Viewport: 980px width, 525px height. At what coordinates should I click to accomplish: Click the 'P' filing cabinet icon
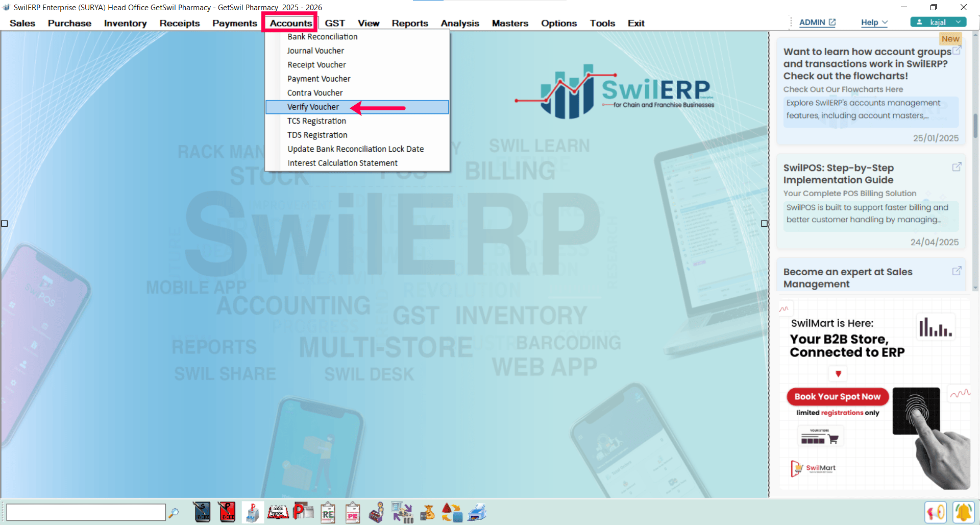253,512
